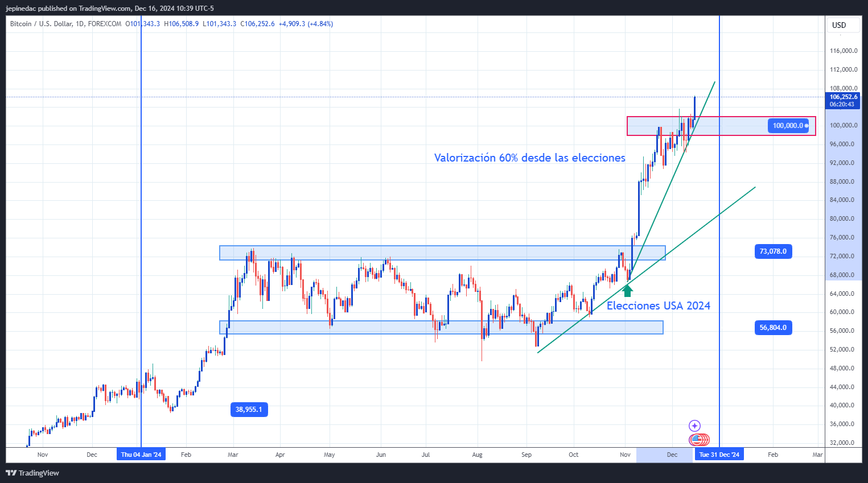
Task: Click 40,000.0 on the price axis
Action: tap(842, 405)
